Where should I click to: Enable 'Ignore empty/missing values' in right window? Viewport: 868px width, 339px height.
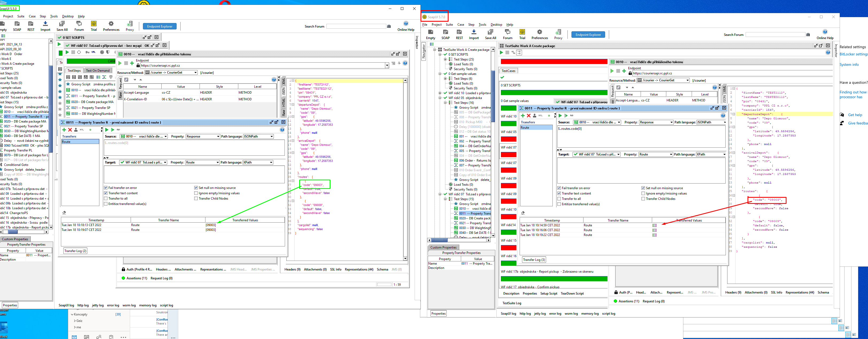pyautogui.click(x=643, y=194)
